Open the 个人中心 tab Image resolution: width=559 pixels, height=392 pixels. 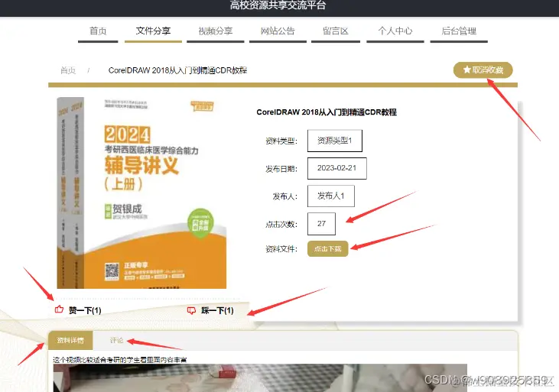(x=395, y=31)
